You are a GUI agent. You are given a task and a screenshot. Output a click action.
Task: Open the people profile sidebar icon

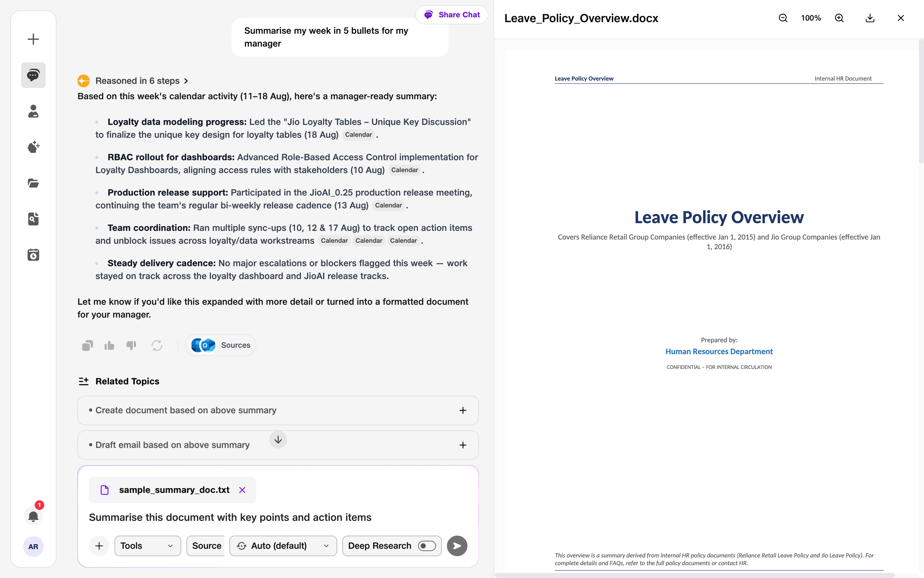33,111
